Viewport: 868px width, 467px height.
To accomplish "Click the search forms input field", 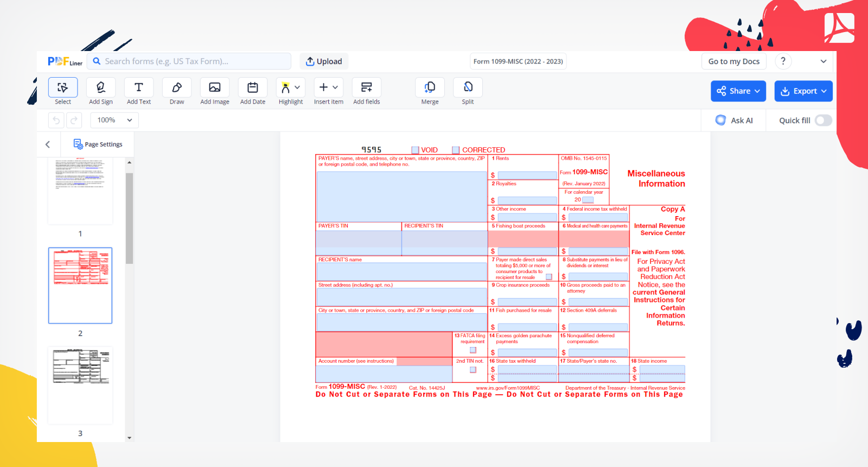I will tap(189, 61).
